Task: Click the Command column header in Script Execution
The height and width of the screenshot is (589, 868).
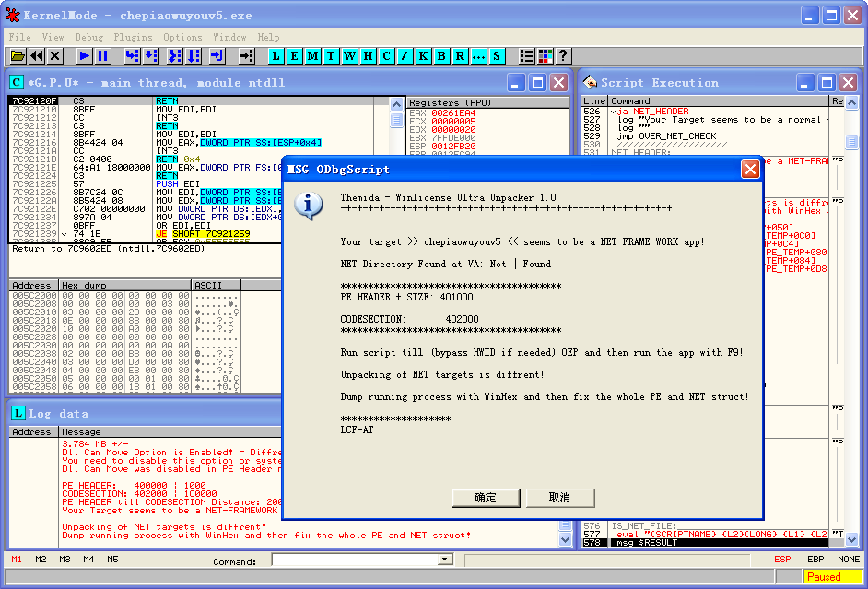Action: [719, 100]
